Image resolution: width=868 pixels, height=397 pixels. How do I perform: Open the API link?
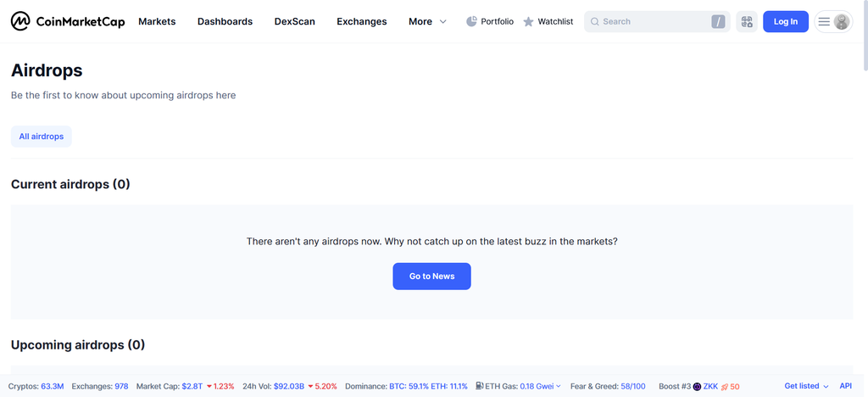coord(845,386)
